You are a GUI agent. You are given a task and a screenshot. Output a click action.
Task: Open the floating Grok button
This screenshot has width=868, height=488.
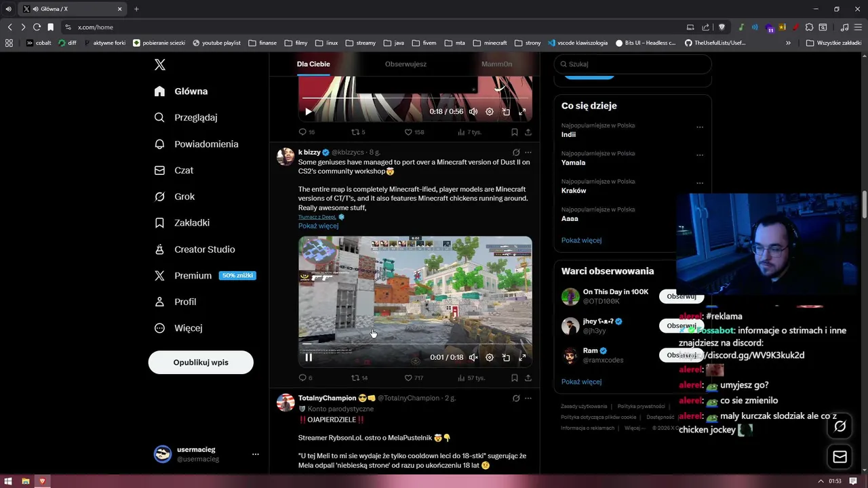point(840,426)
